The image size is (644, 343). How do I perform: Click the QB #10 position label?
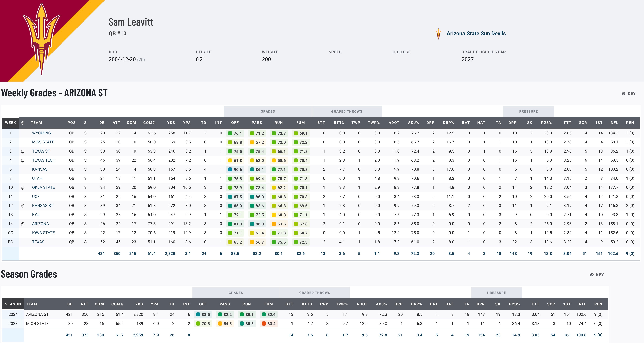click(117, 34)
